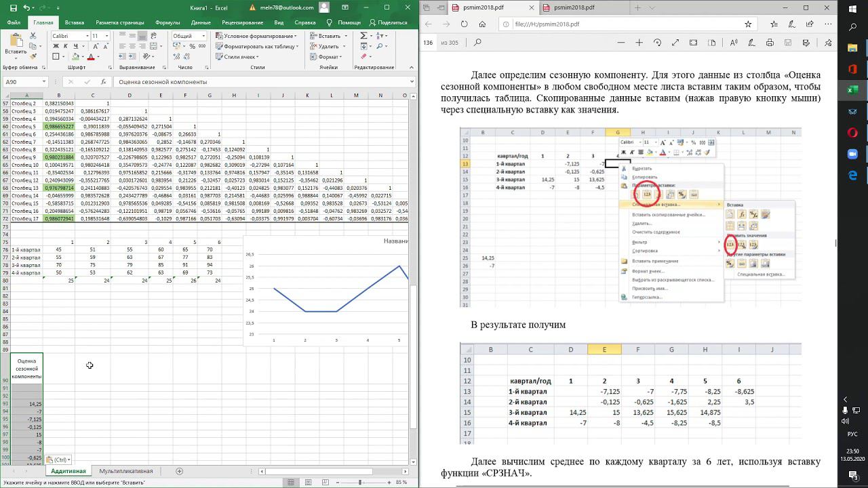This screenshot has height=488, width=868.
Task: Decrease the font size in Excel
Action: click(106, 46)
